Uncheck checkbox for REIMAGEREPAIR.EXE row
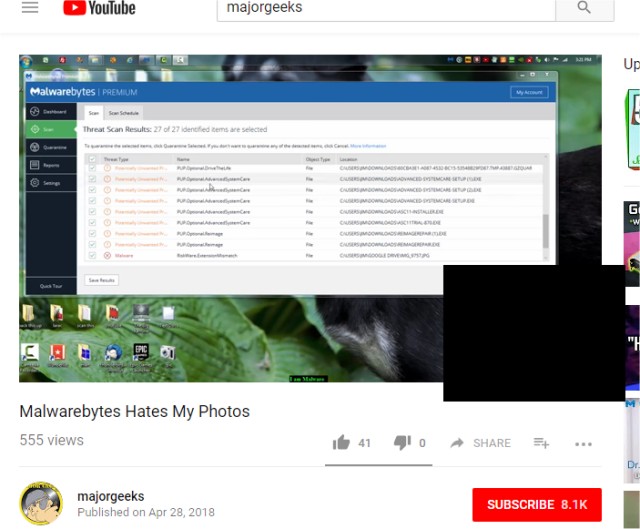The height and width of the screenshot is (529, 640). pos(92,244)
